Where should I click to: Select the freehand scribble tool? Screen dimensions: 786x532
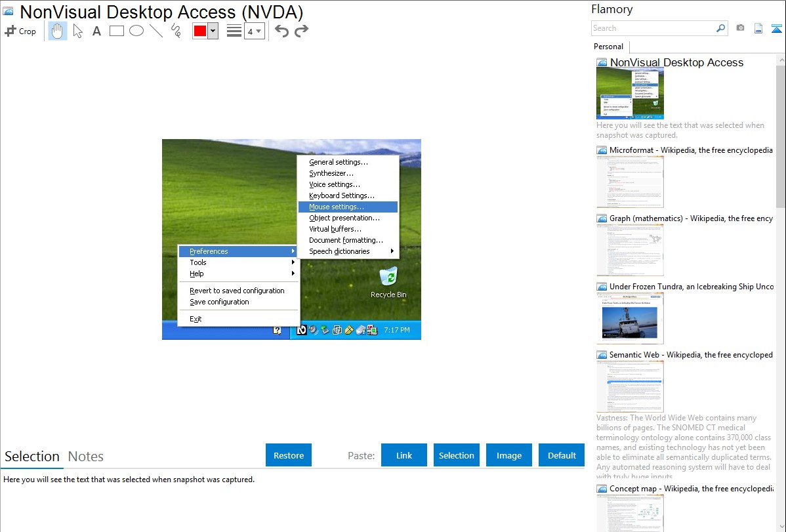point(176,31)
